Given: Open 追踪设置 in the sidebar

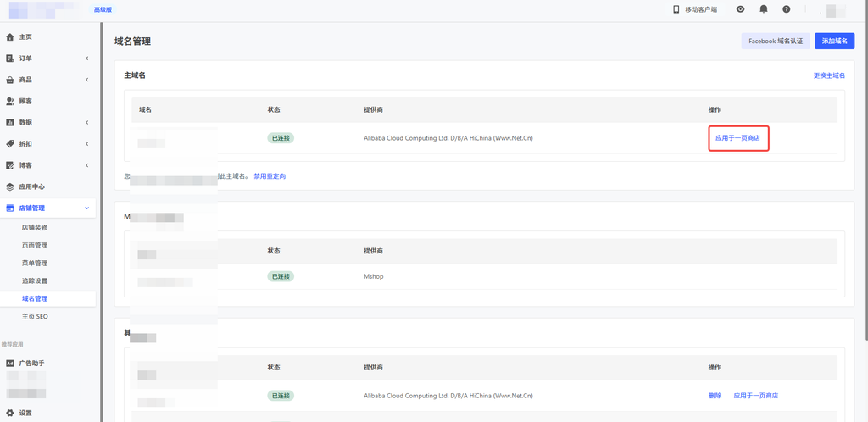Looking at the screenshot, I should pos(35,280).
